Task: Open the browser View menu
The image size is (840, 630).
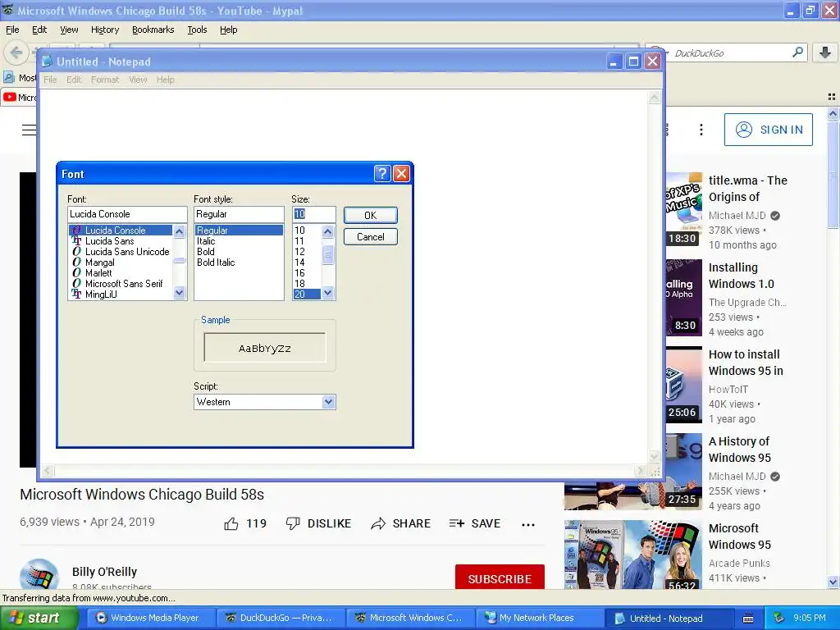Action: 69,30
